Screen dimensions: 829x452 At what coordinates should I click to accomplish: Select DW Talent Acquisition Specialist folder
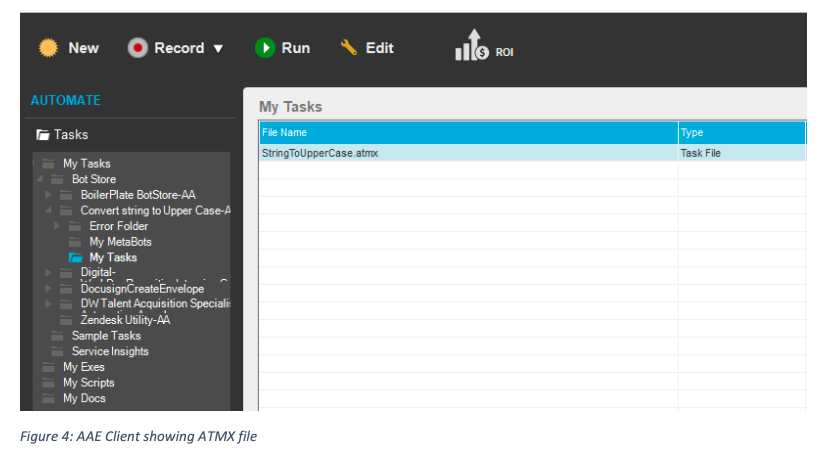155,303
